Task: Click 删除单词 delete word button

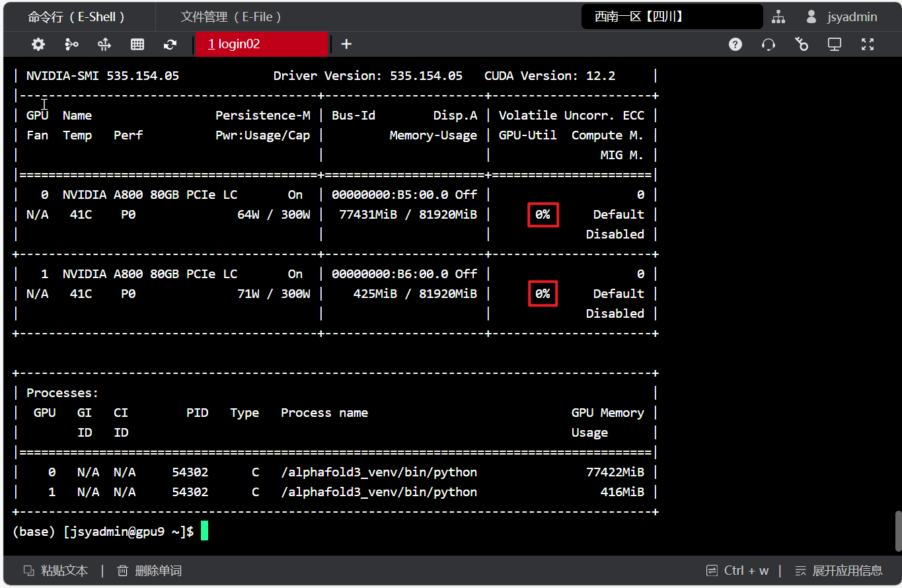Action: [150, 571]
